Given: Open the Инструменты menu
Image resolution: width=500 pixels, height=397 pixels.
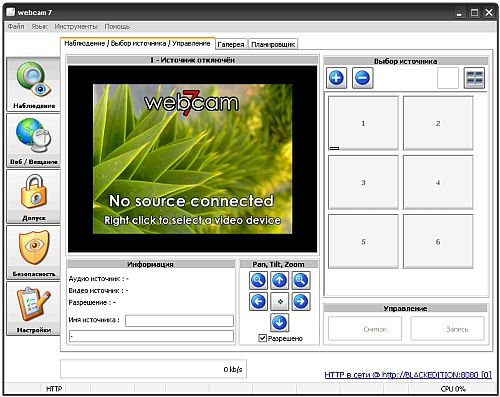Looking at the screenshot, I should (76, 26).
